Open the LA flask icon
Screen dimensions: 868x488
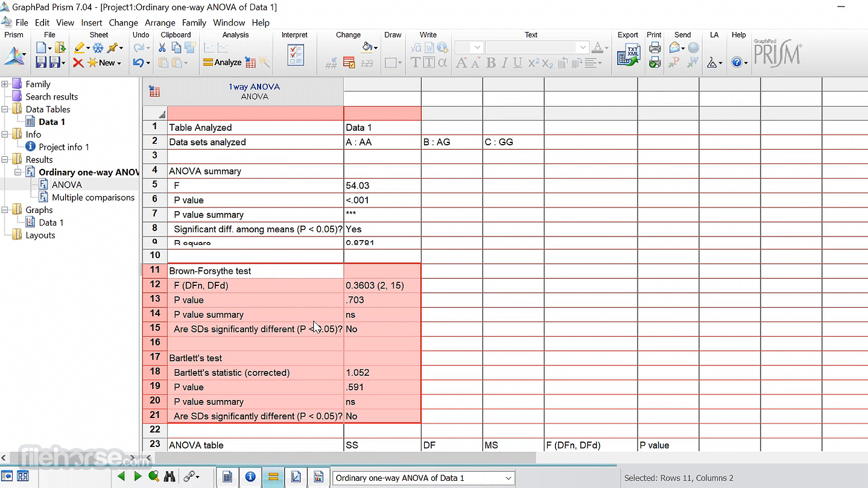(x=712, y=62)
